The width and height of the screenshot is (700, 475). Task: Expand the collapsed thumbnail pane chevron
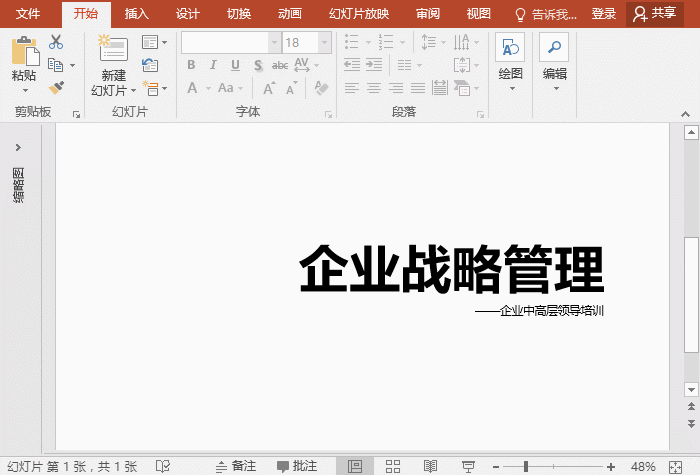(x=18, y=147)
